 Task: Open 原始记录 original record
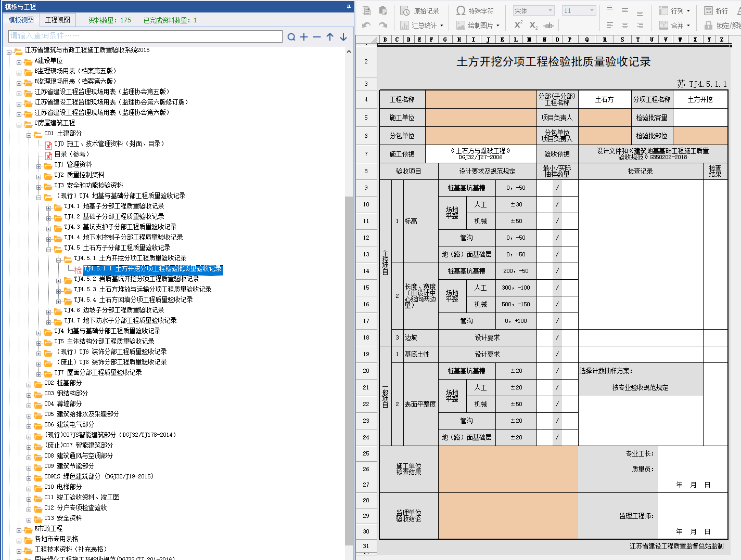[x=420, y=11]
